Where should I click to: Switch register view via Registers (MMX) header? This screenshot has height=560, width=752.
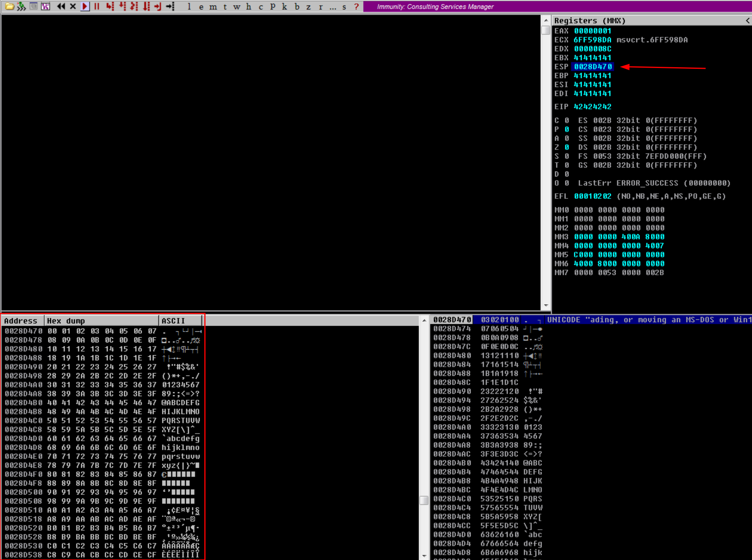tap(590, 21)
